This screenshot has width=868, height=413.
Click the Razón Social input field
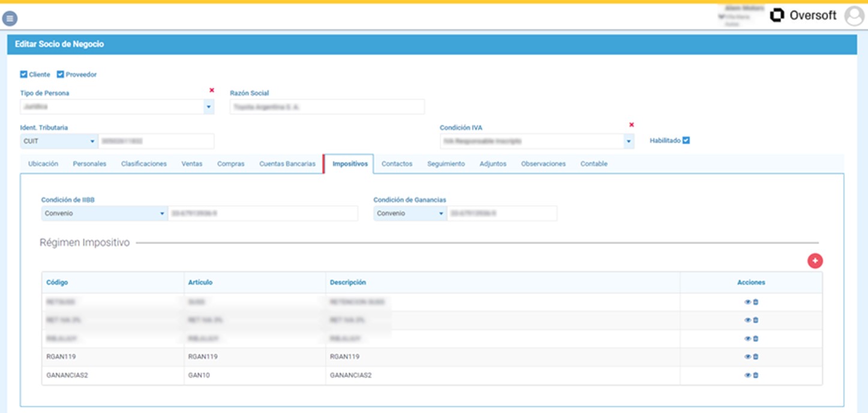click(327, 107)
